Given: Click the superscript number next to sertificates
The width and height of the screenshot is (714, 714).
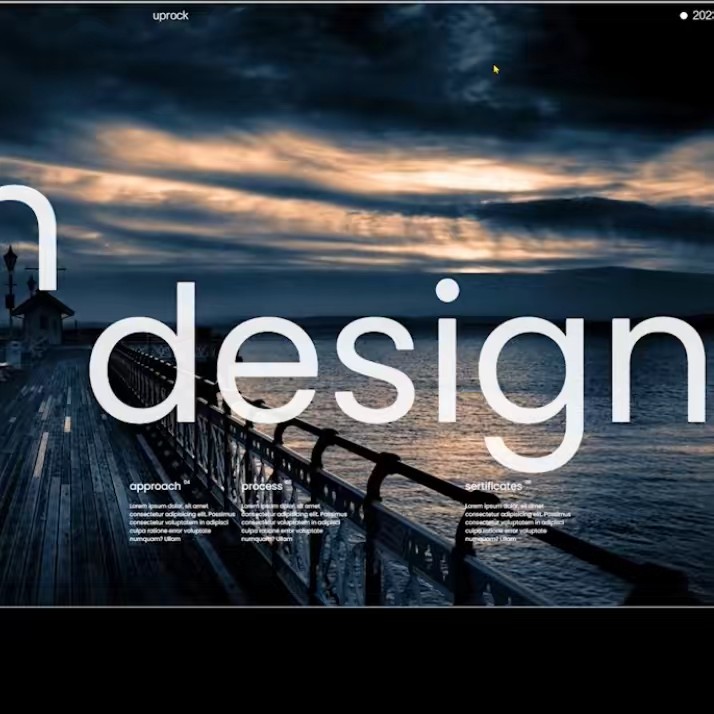Looking at the screenshot, I should point(527,482).
